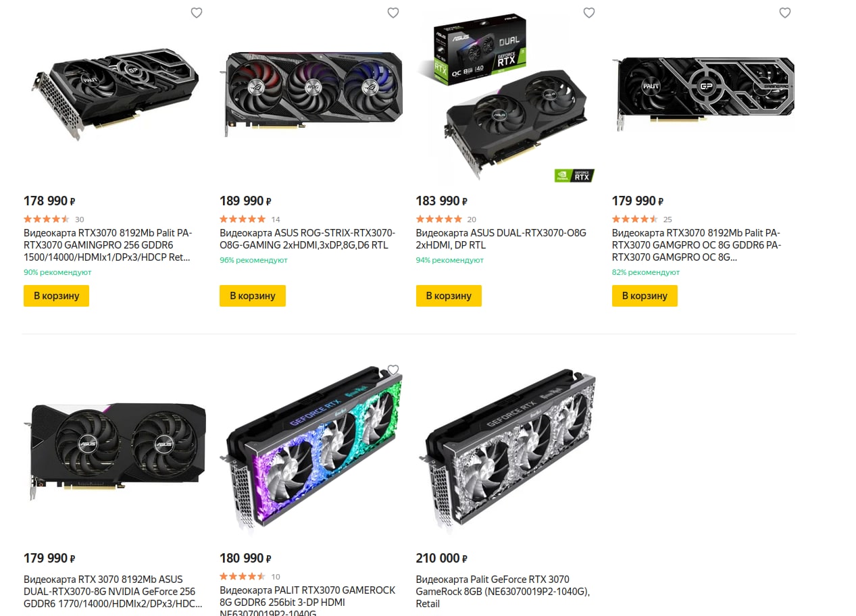
Task: Add ASUS ROG-STRIX card to cart
Action: 253,296
